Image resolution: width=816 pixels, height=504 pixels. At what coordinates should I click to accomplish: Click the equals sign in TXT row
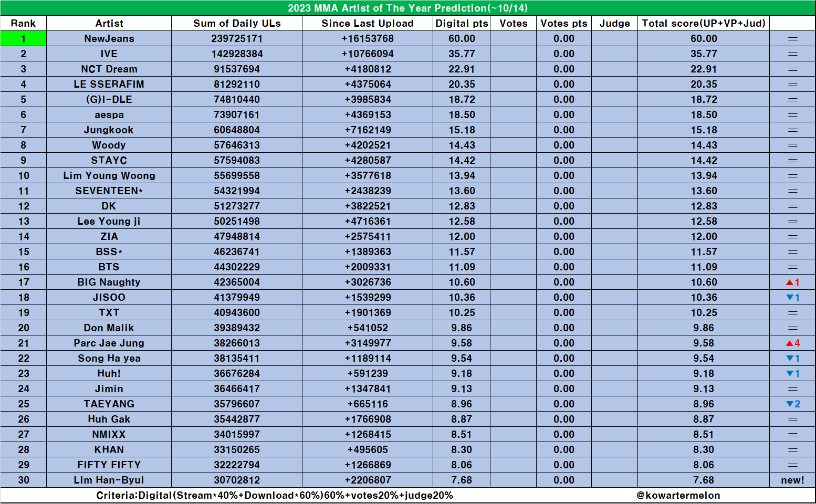793,313
